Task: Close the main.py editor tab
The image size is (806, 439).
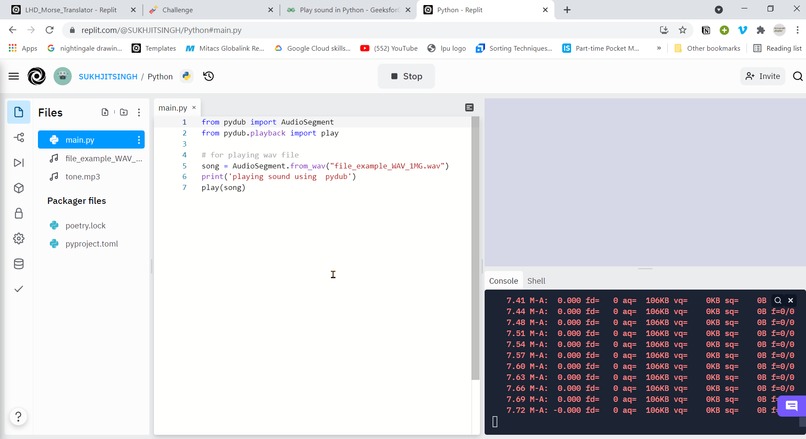Action: [x=194, y=107]
